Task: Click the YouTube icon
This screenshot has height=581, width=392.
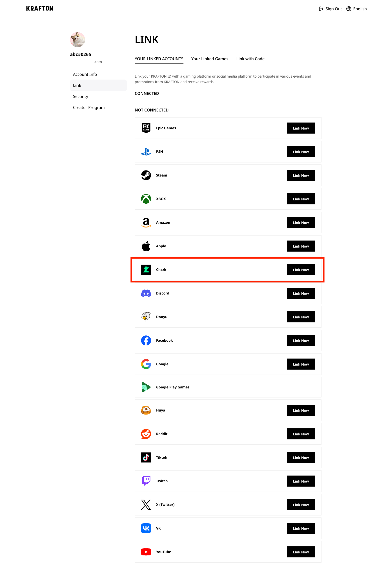Action: [146, 552]
